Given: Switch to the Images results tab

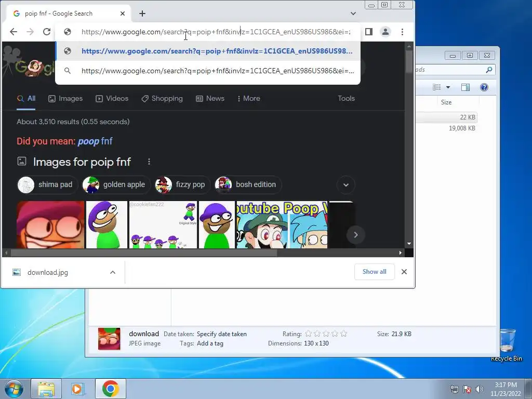Looking at the screenshot, I should pos(65,99).
